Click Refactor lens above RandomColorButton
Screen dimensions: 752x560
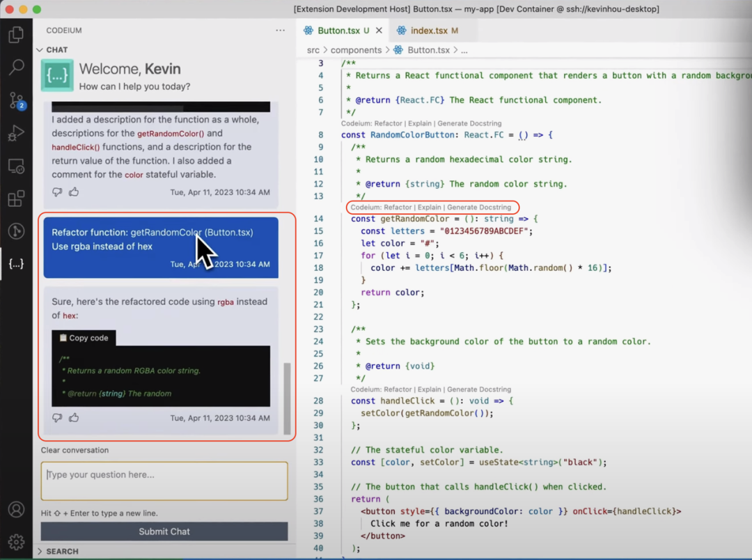389,123
